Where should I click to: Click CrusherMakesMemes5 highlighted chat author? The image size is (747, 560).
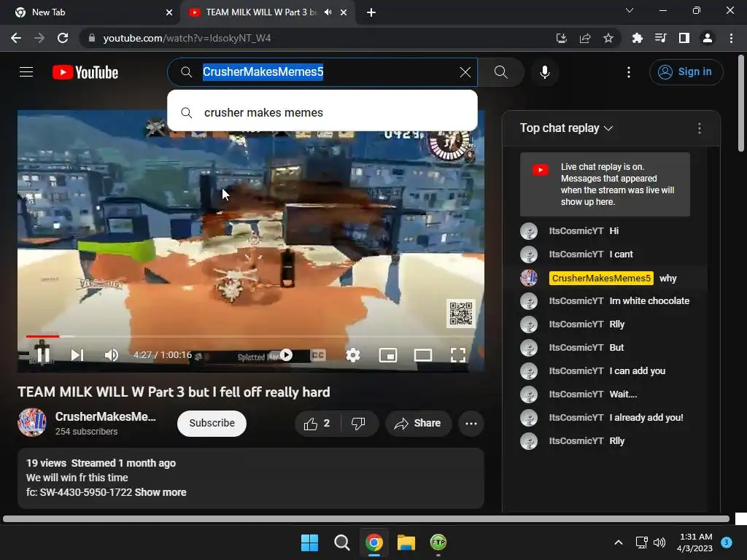point(601,278)
